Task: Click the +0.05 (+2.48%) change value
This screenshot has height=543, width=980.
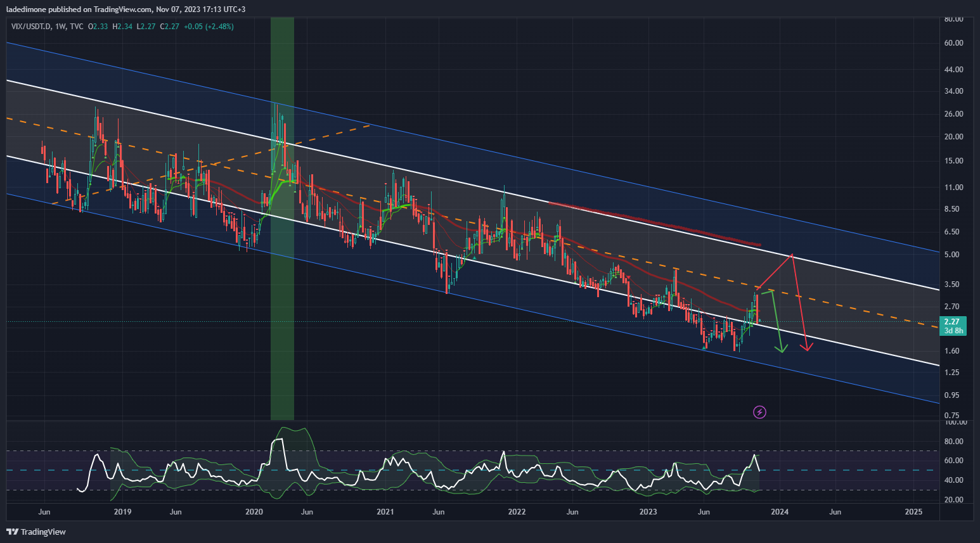Action: 209,27
